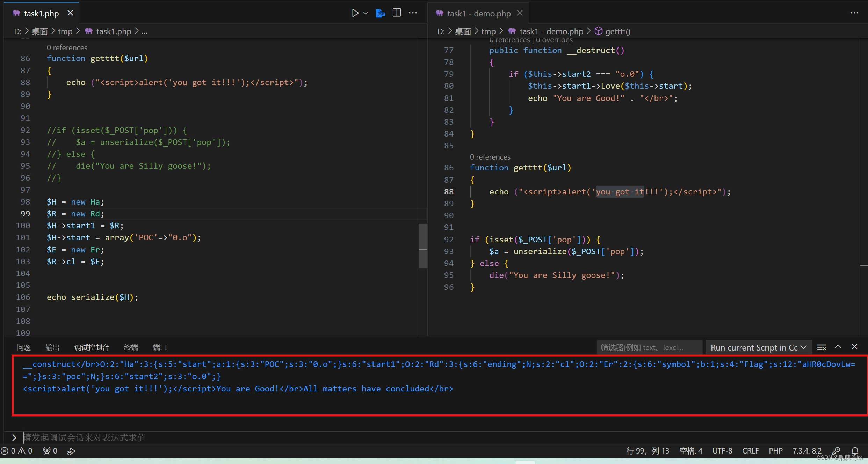Select the 调试控制台 panel tab
Image resolution: width=868 pixels, height=464 pixels.
(x=92, y=347)
